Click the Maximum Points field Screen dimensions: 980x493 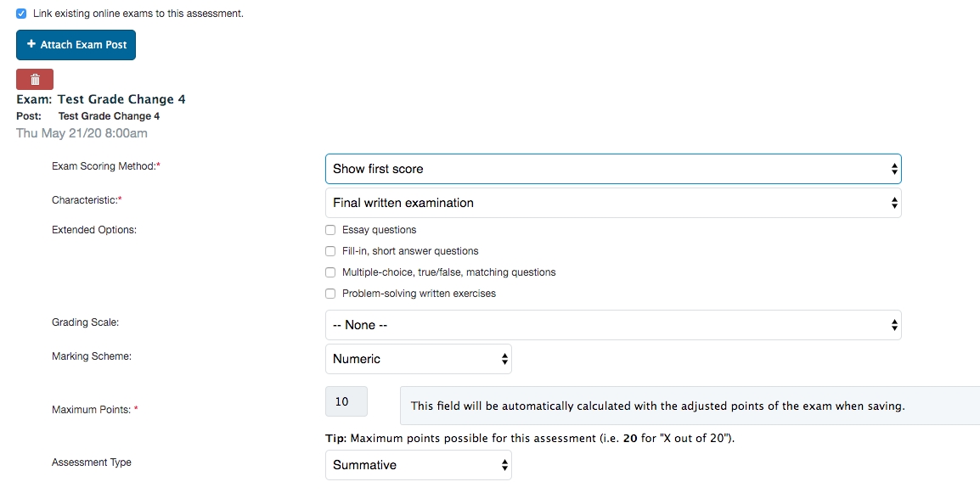point(346,402)
